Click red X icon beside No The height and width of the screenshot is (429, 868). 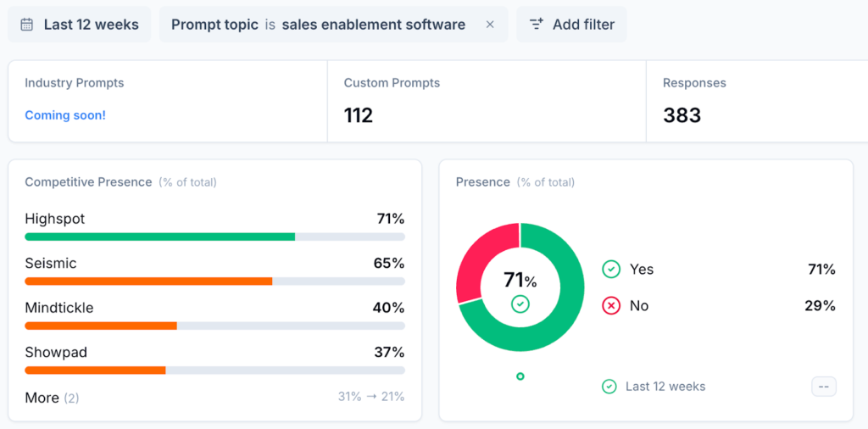pyautogui.click(x=611, y=306)
